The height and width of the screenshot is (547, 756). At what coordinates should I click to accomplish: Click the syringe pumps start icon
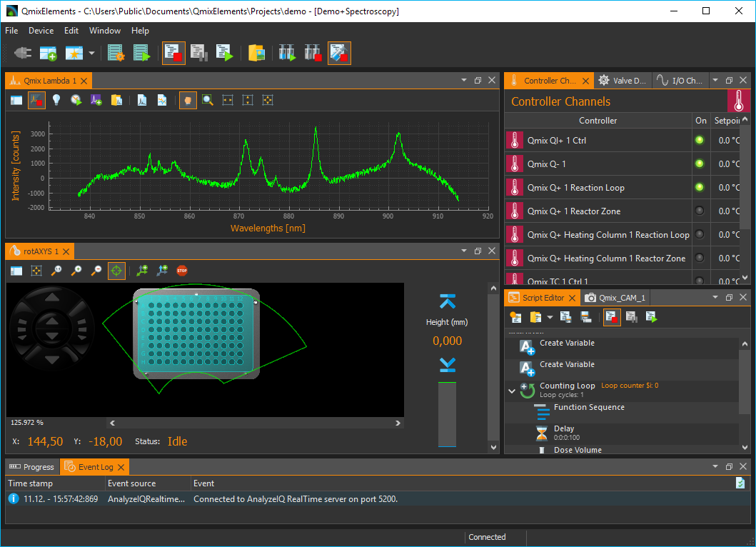(x=287, y=53)
